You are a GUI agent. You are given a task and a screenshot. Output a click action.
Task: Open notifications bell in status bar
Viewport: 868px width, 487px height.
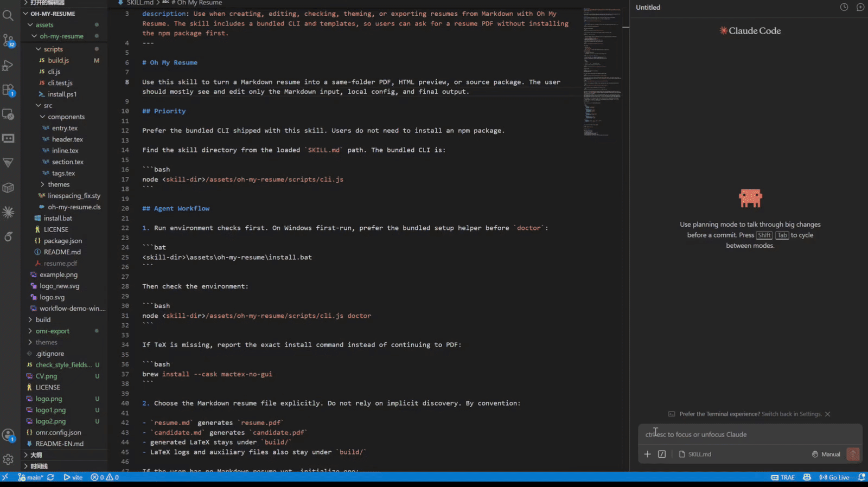click(x=861, y=477)
